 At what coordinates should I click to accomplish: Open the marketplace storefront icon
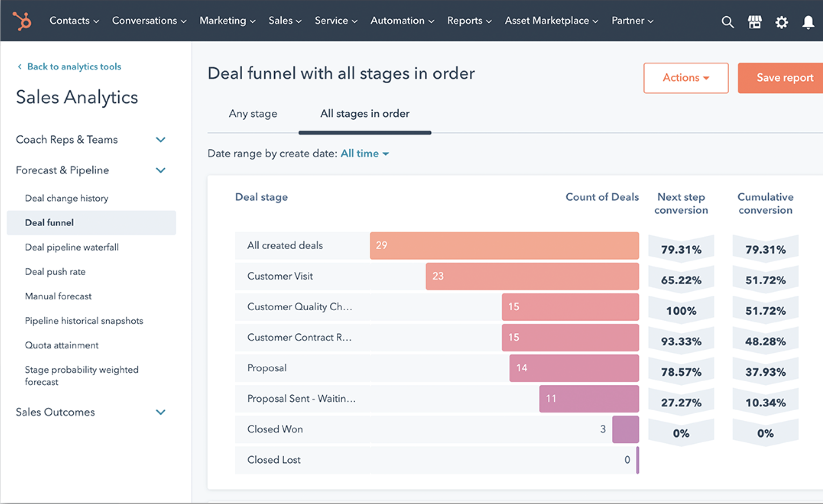point(755,22)
